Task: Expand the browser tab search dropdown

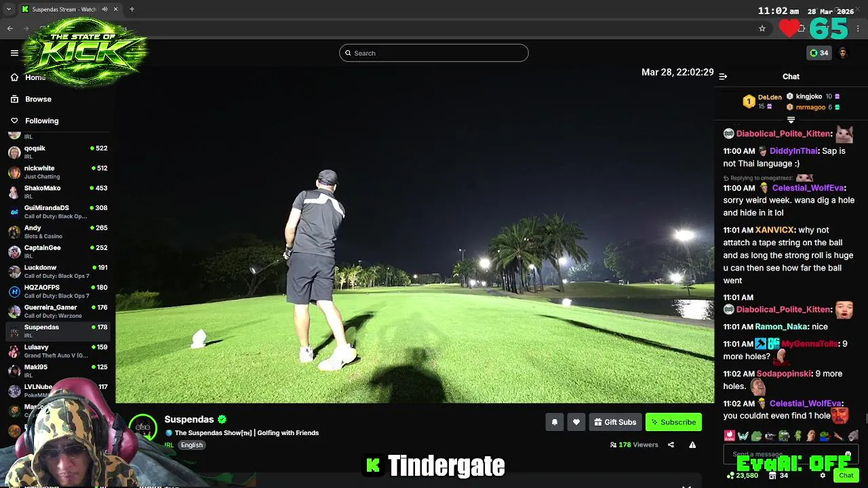Action: click(x=9, y=9)
